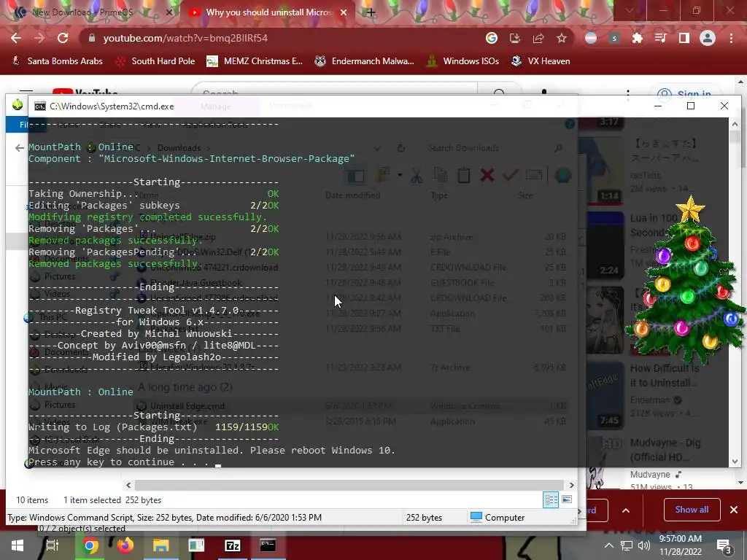Go back in File Explorer
The image size is (747, 560).
click(19, 148)
